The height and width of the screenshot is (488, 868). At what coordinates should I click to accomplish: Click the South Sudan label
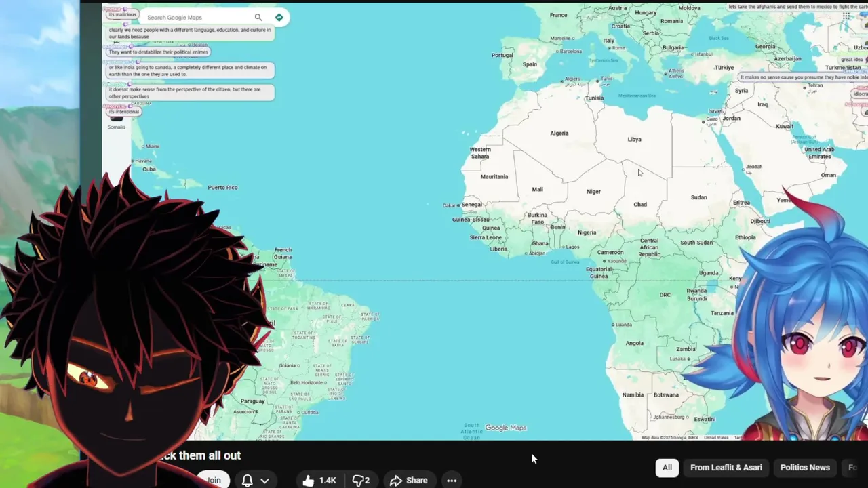pos(696,243)
